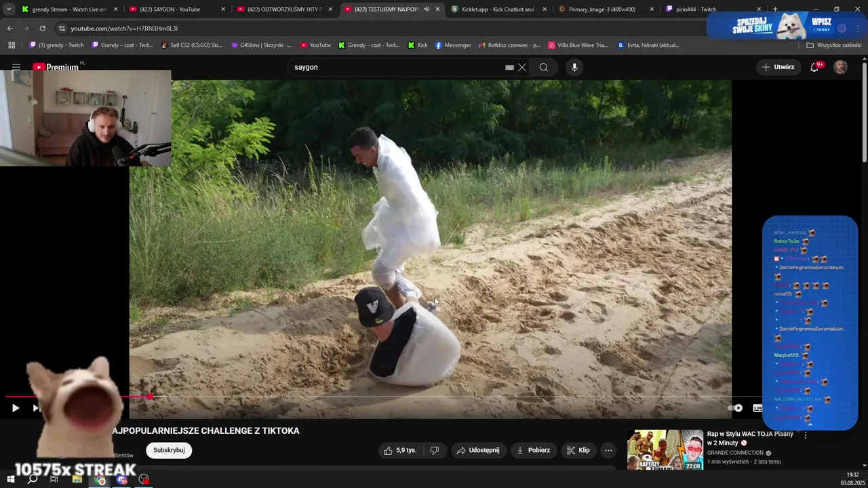Open (1) grendy - Twitch bookmark

[x=57, y=45]
